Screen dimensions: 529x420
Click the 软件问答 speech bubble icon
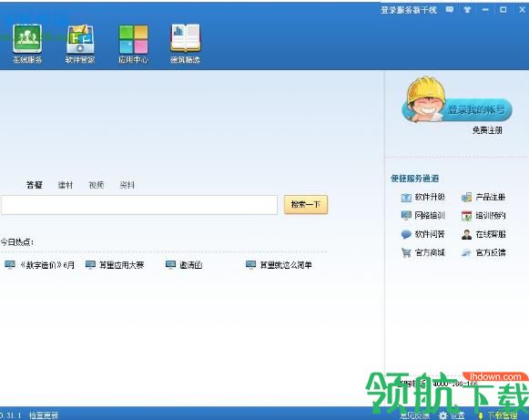406,234
